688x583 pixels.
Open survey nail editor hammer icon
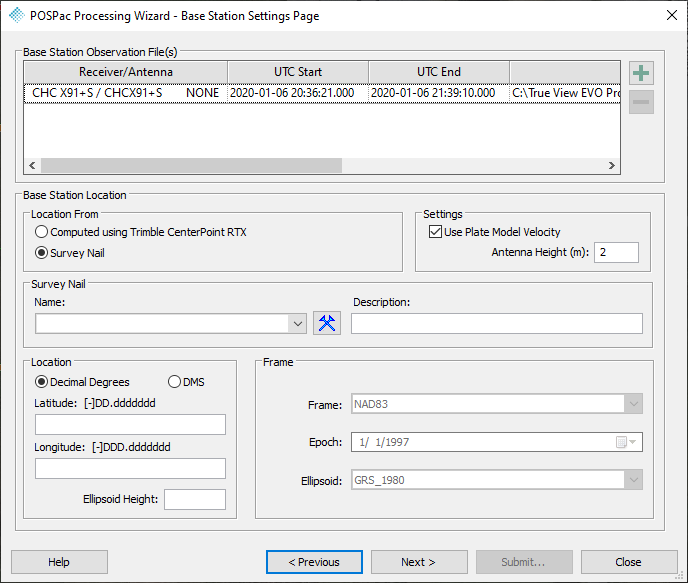coord(327,323)
